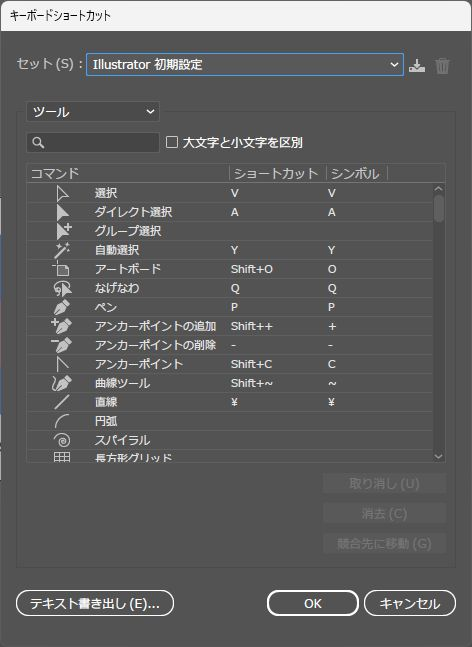
Task: Click the テキスト書き出し (E)... button
Action: click(95, 603)
